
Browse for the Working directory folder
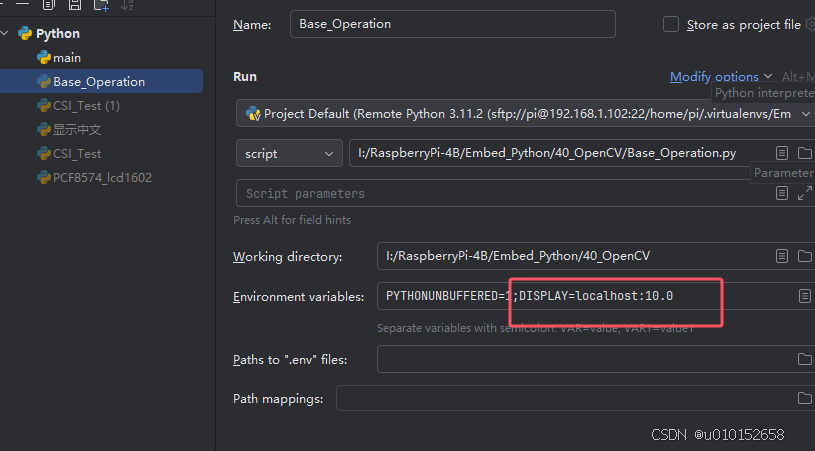805,256
